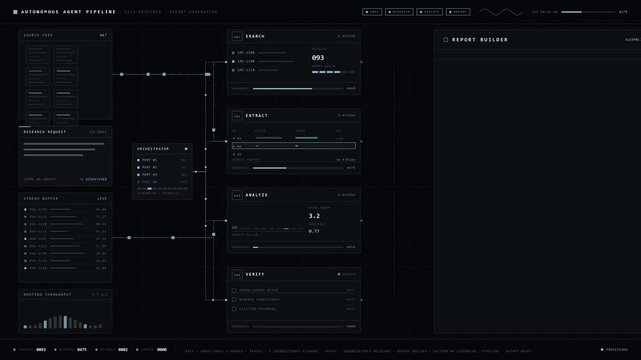Select the ORCHESTRATOR panel title
The image size is (641, 360).
[153, 149]
